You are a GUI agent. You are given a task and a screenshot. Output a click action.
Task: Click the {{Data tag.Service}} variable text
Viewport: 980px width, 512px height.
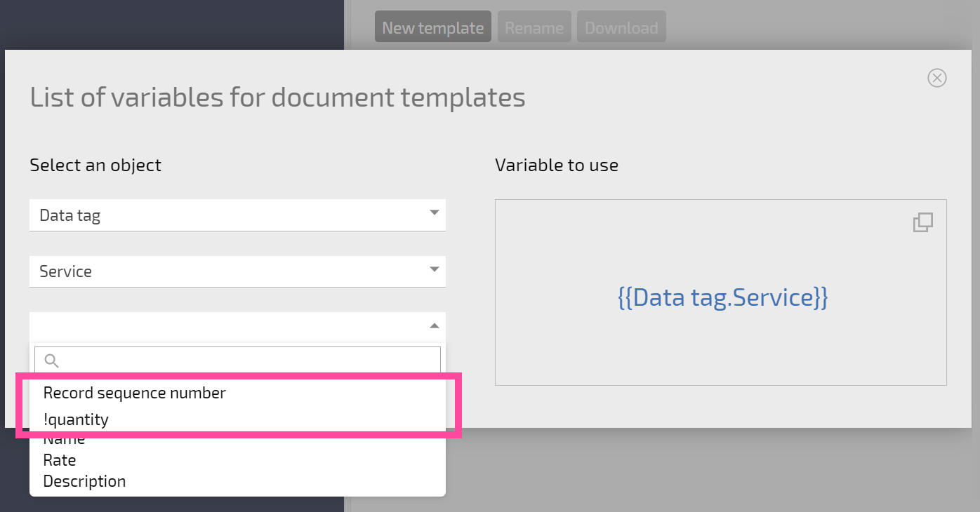coord(722,298)
